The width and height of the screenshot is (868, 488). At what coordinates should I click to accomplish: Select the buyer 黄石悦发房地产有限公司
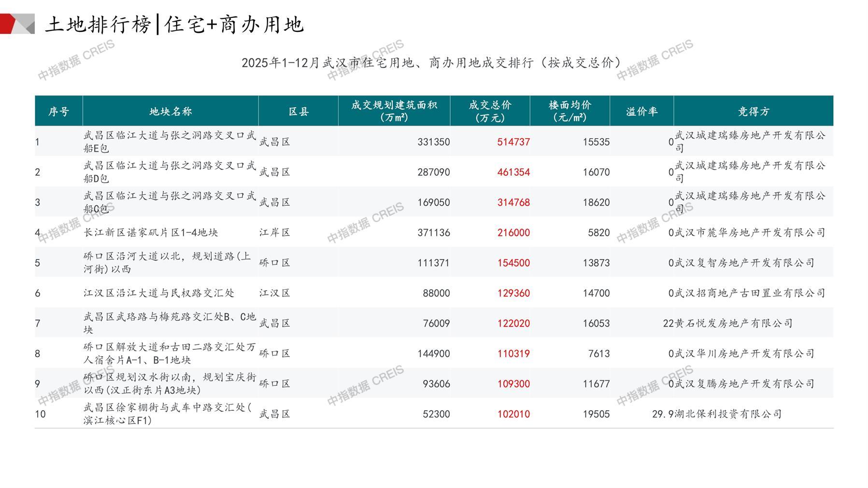[733, 323]
